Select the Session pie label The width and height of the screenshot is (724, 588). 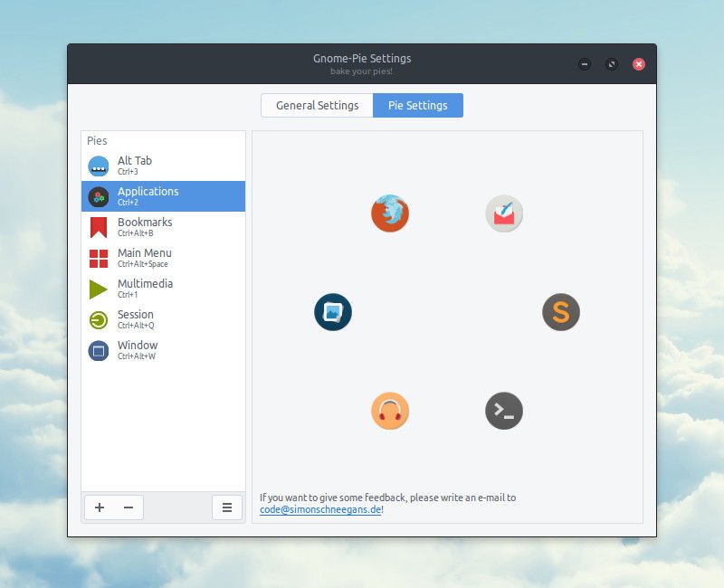136,314
